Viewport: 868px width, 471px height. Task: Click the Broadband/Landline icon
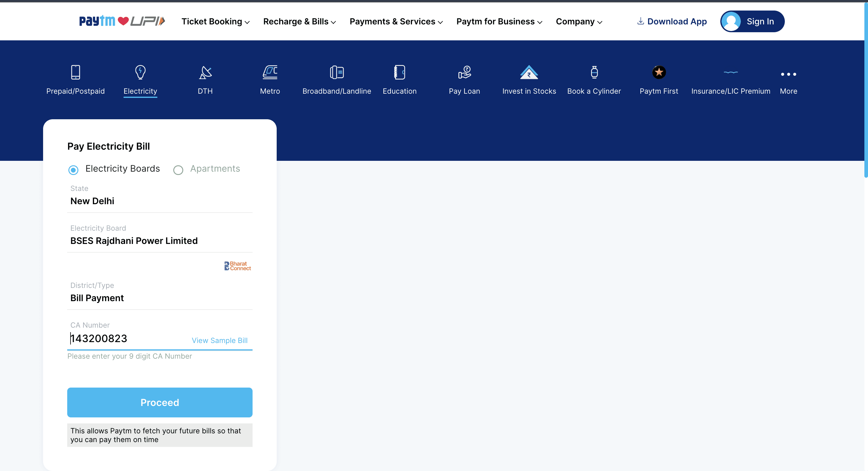[337, 72]
